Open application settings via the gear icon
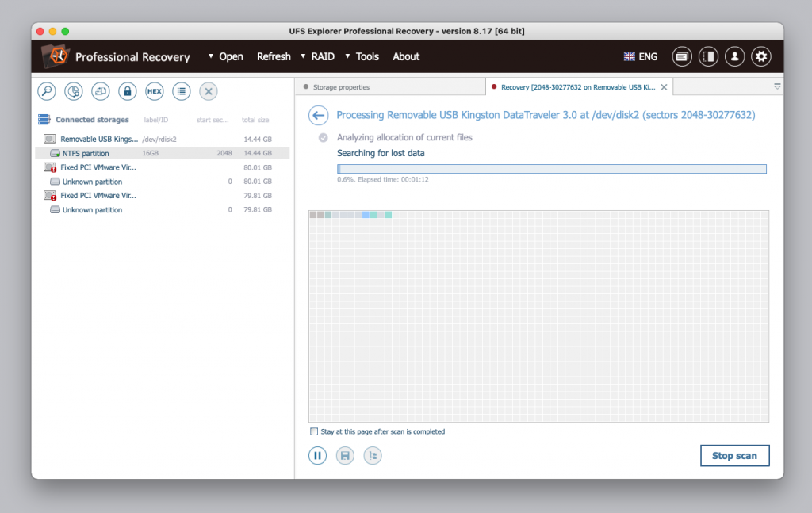This screenshot has width=812, height=513. point(760,56)
